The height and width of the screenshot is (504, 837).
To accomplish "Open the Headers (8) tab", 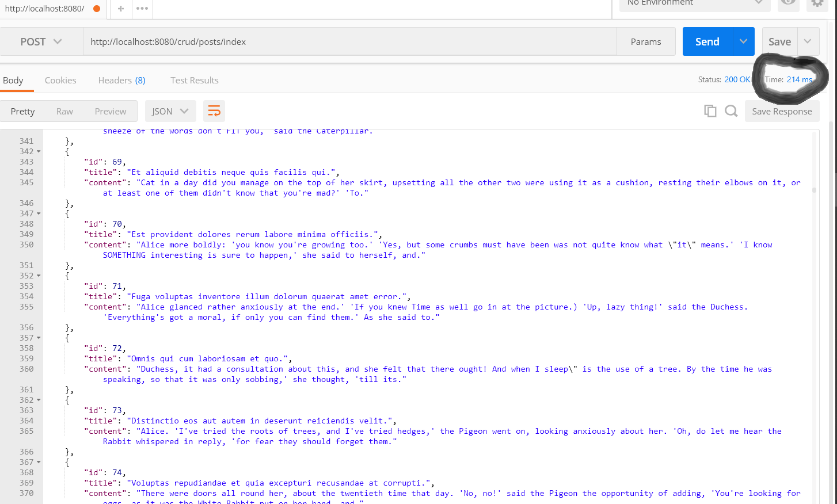I will pyautogui.click(x=121, y=80).
